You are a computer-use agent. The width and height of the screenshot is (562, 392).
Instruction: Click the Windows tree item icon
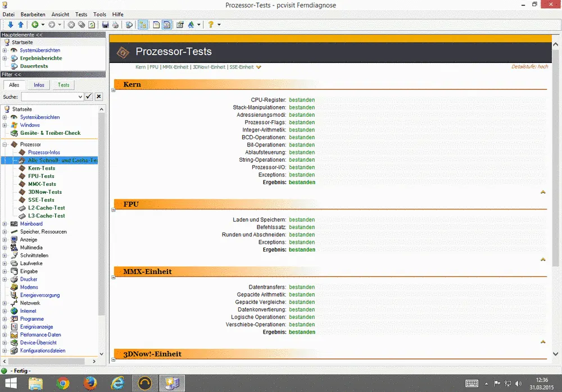coord(14,125)
